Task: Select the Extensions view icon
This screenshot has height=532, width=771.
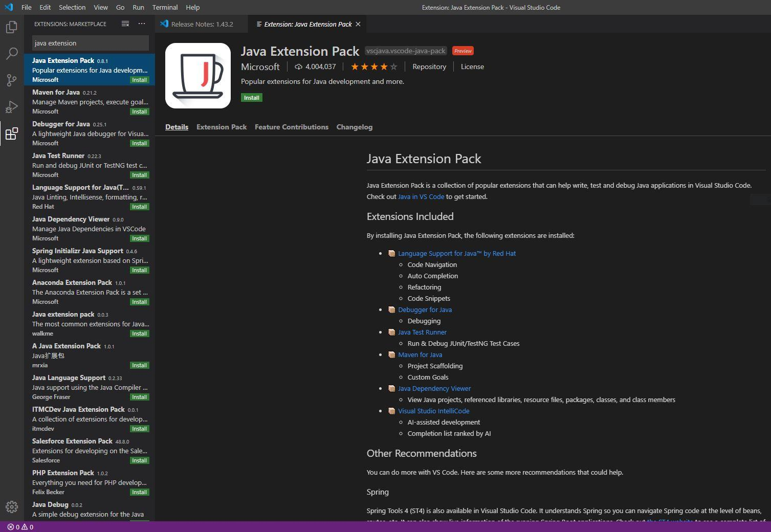Action: click(12, 134)
